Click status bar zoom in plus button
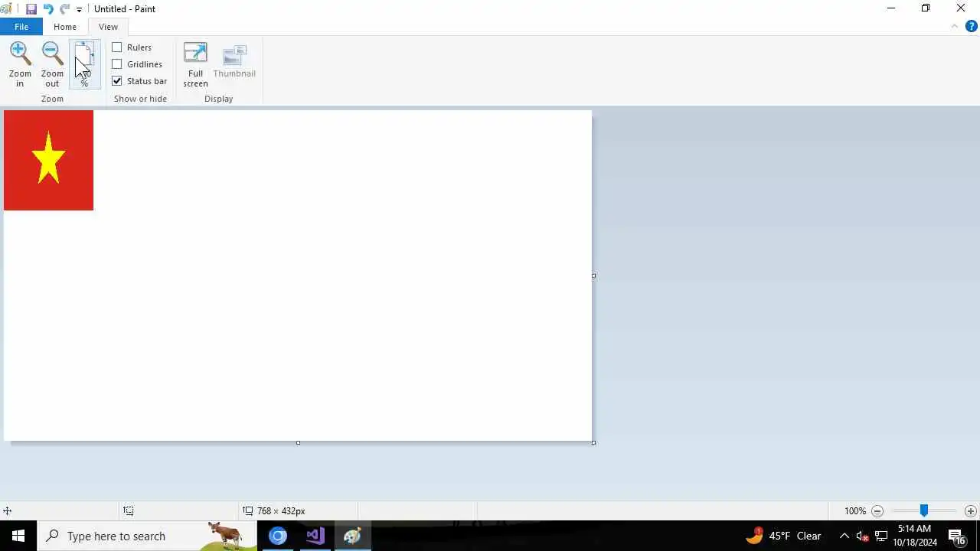980x551 pixels. (970, 511)
